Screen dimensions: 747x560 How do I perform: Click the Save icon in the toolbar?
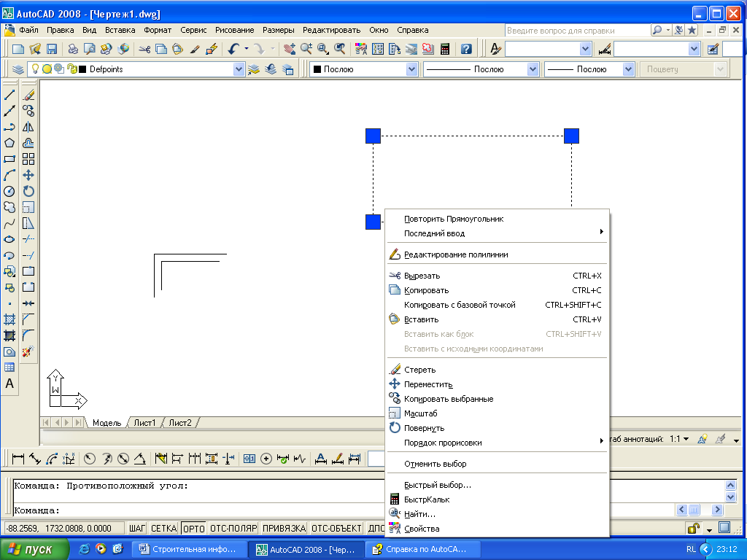[52, 49]
